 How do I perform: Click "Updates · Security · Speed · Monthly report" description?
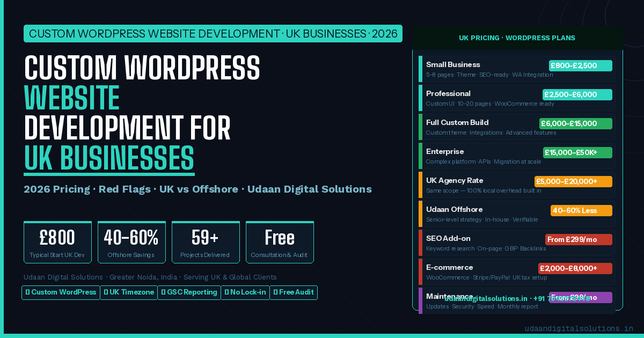482,306
